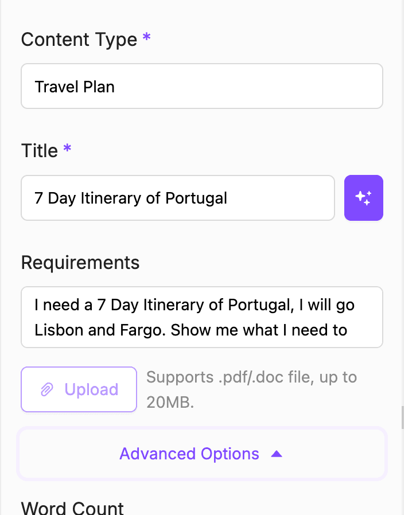The image size is (420, 515).
Task: Click the Word Count heading
Action: pos(72,508)
